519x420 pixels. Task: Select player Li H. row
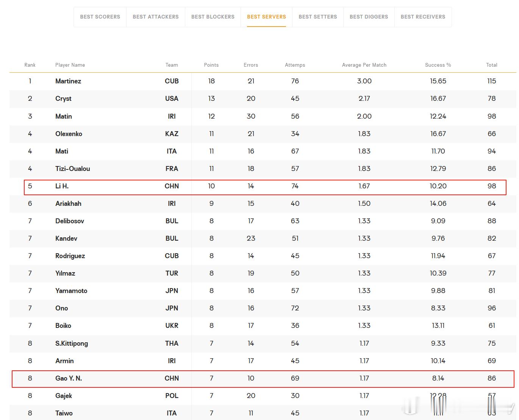(x=265, y=186)
